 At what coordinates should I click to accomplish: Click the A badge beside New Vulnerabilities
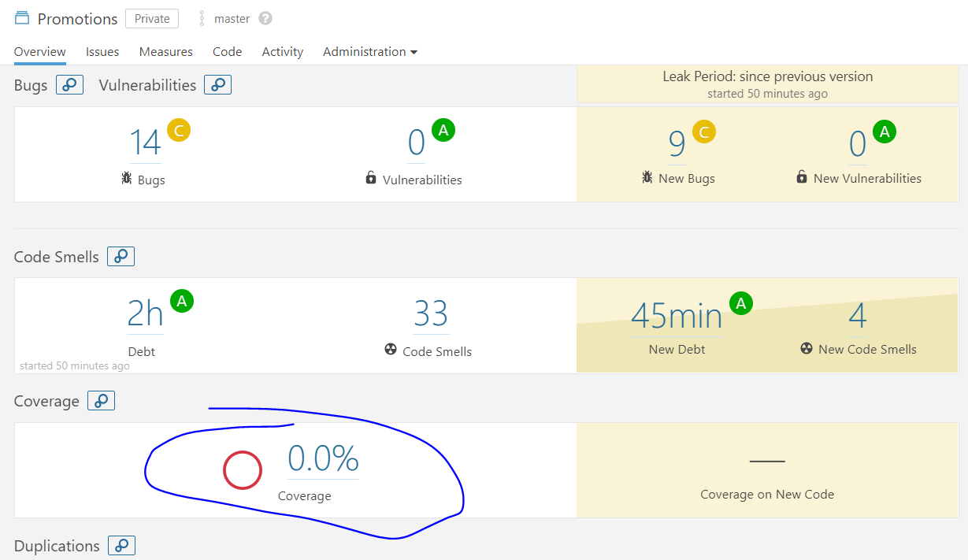tap(885, 131)
